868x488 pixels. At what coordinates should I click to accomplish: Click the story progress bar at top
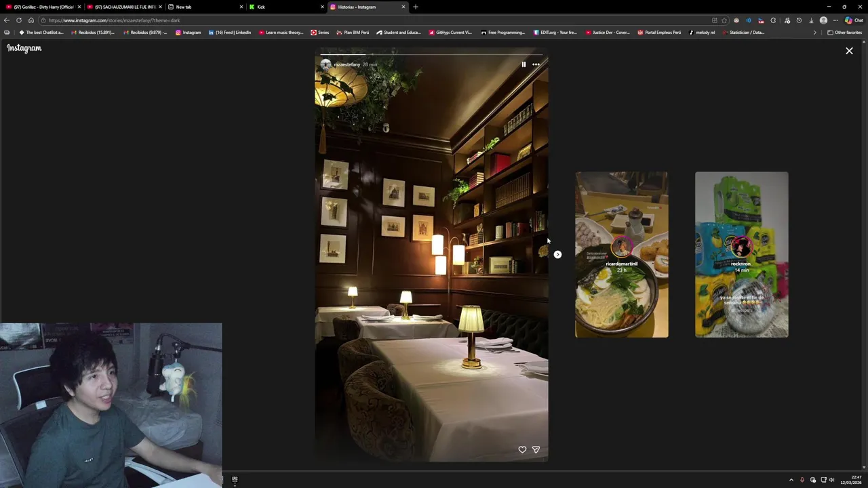pyautogui.click(x=431, y=54)
